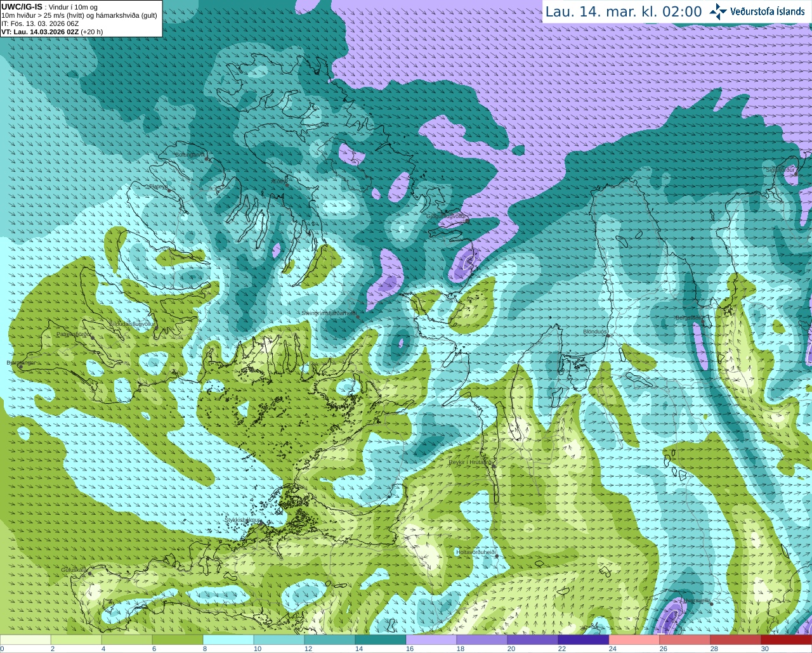The width and height of the screenshot is (812, 653).
Task: Pick the 24–26 m/s pink legend swatch
Action: [634, 640]
